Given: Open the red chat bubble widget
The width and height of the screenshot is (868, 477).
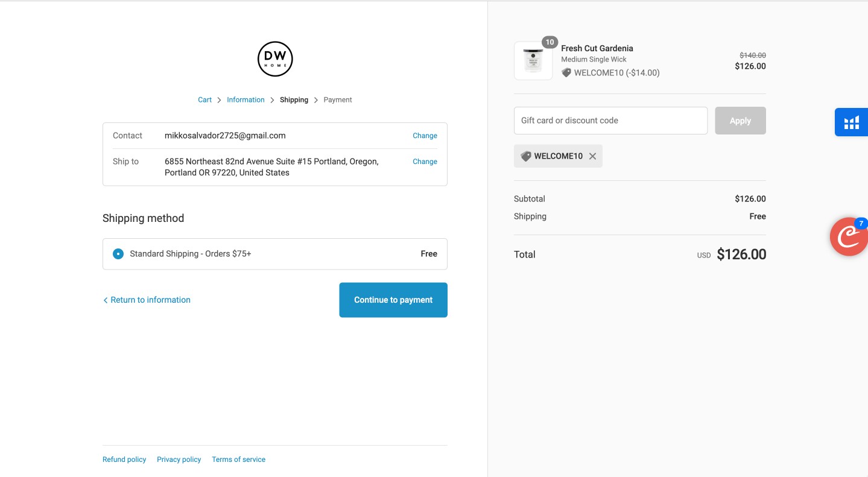Looking at the screenshot, I should pos(849,236).
